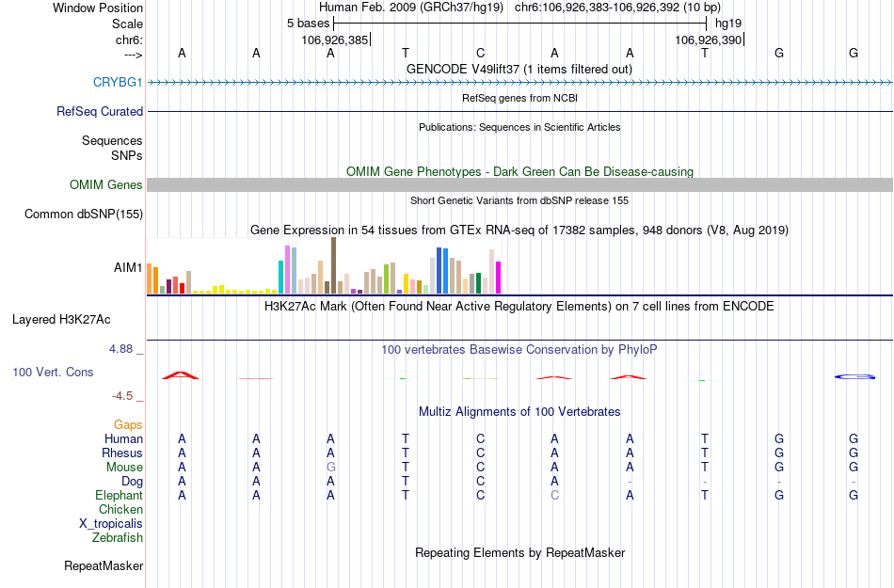Click the Chicken species label
This screenshot has width=894, height=588.
(x=120, y=509)
